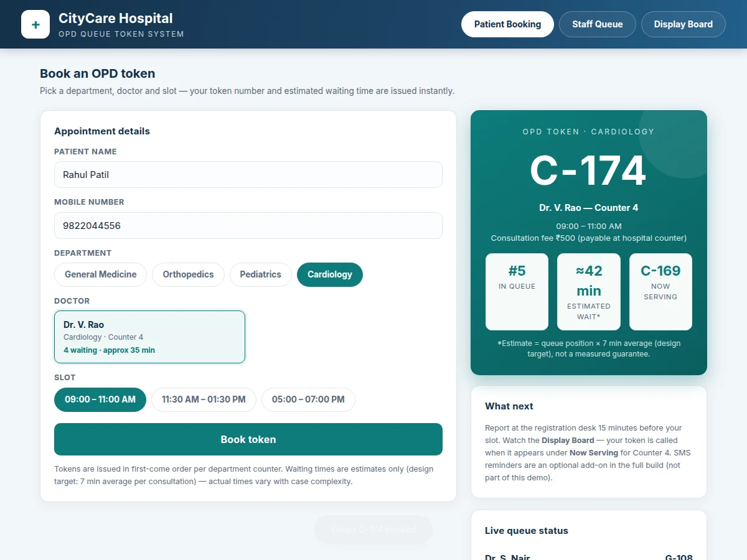Choose the Dr. V. Rao doctor card

150,337
